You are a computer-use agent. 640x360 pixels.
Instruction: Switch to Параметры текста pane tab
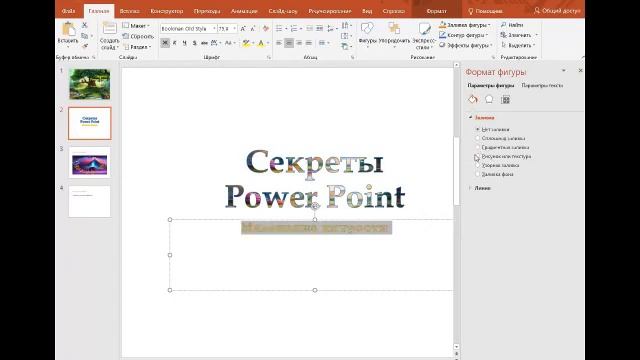542,85
